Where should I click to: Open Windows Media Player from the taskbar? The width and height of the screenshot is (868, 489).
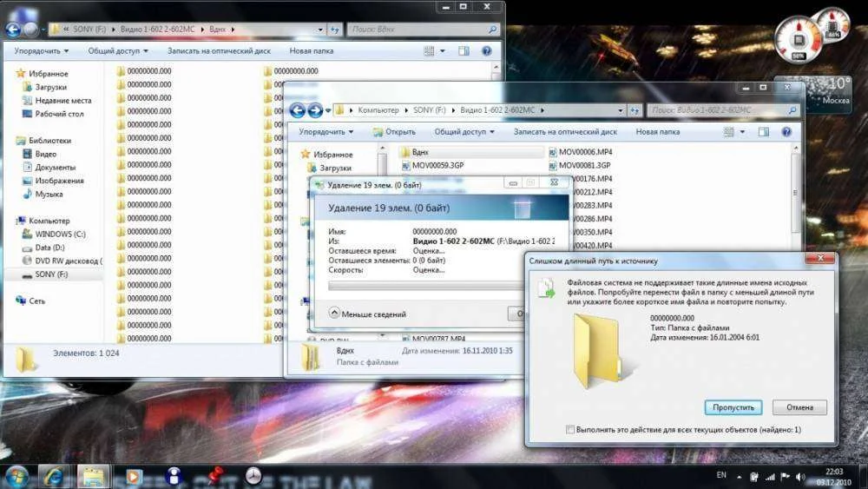click(133, 475)
